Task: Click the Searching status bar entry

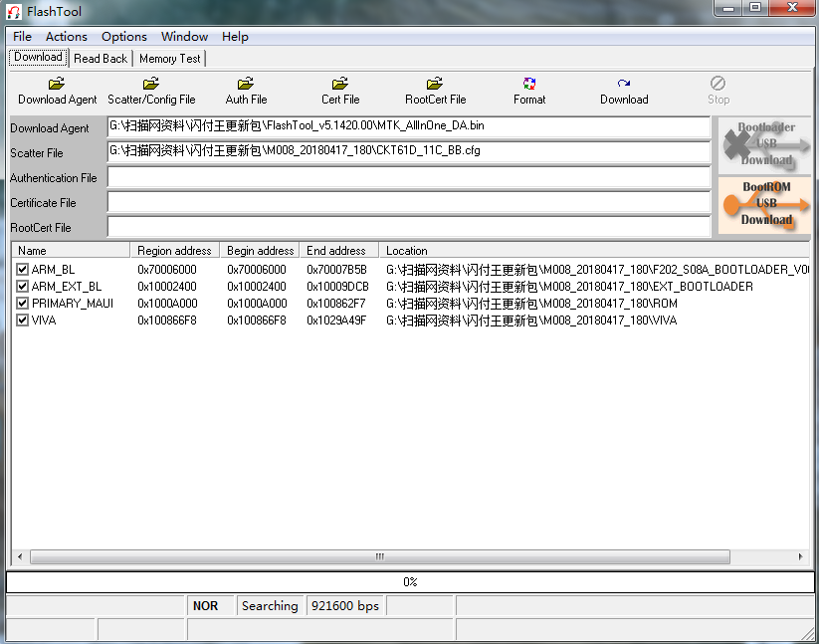Action: [x=270, y=606]
